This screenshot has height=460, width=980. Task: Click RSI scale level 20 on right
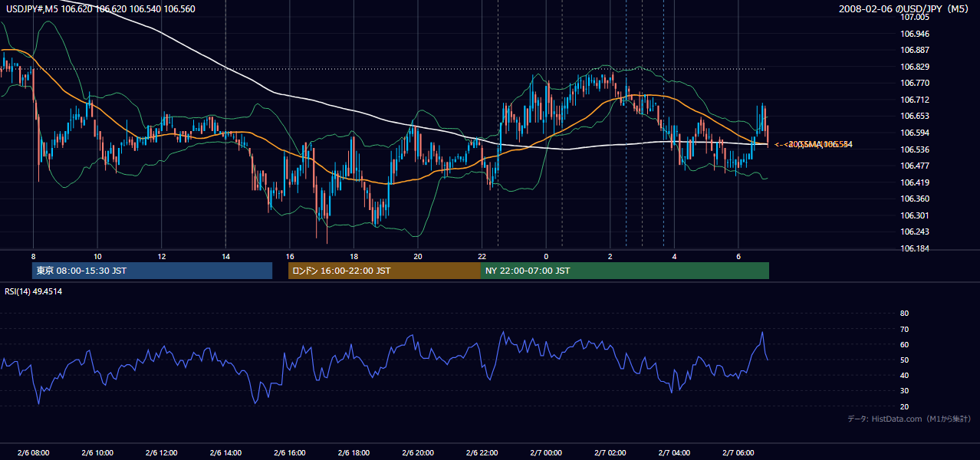coord(904,406)
